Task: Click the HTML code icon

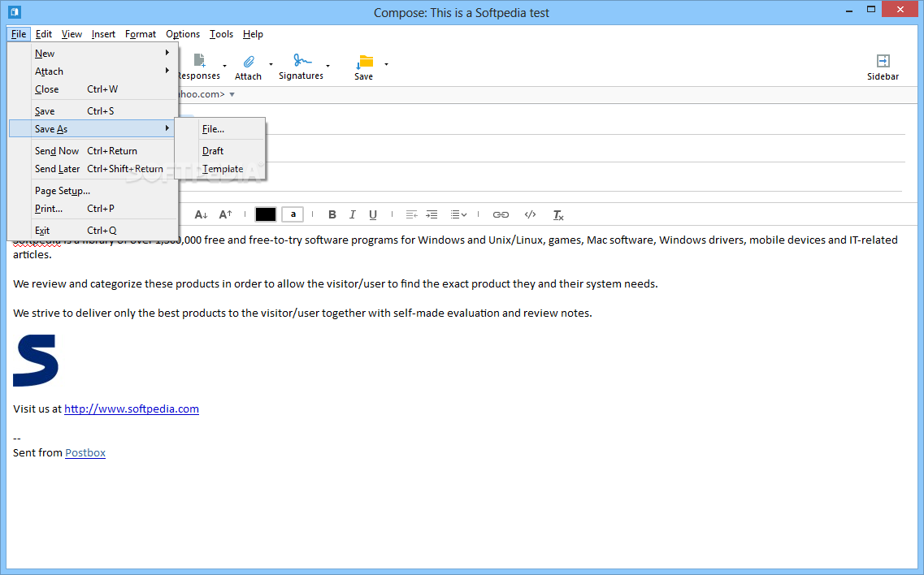Action: tap(531, 214)
